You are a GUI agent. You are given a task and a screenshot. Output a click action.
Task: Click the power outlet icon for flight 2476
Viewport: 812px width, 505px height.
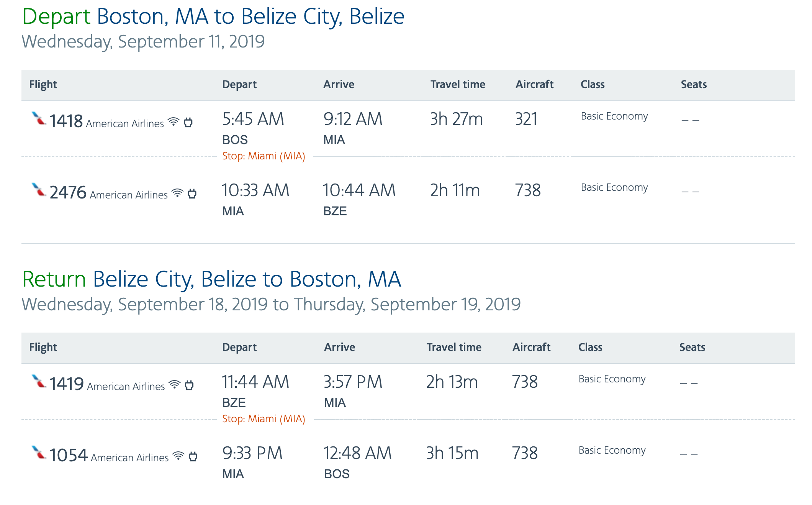192,194
